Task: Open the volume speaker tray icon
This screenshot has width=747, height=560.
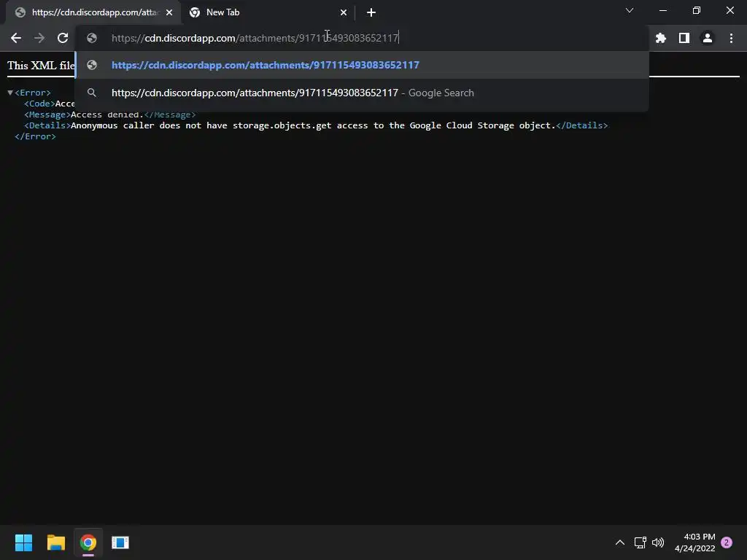Action: (658, 542)
